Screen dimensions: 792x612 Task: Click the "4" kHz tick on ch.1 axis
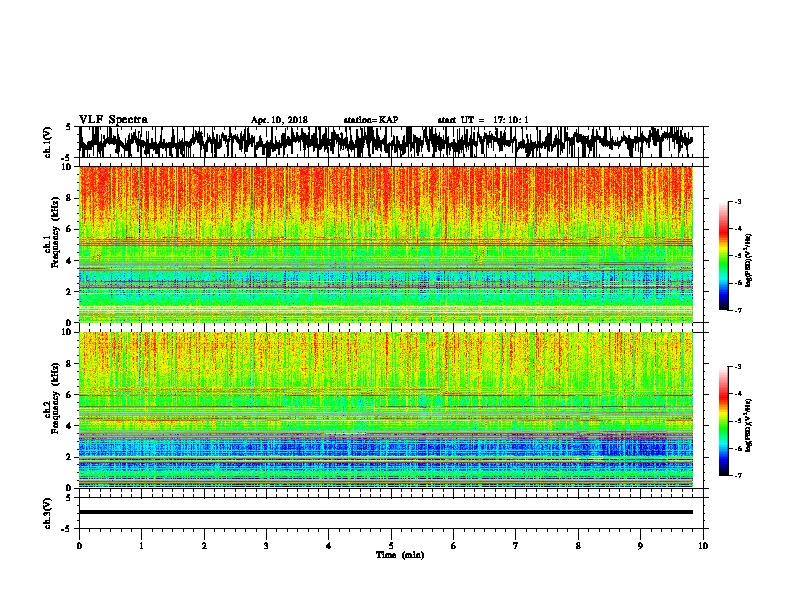(x=70, y=261)
